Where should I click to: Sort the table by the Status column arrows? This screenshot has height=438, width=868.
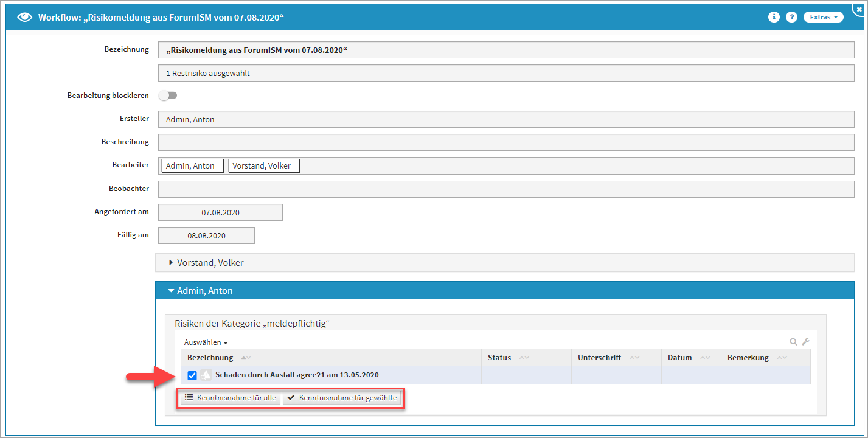tap(523, 358)
